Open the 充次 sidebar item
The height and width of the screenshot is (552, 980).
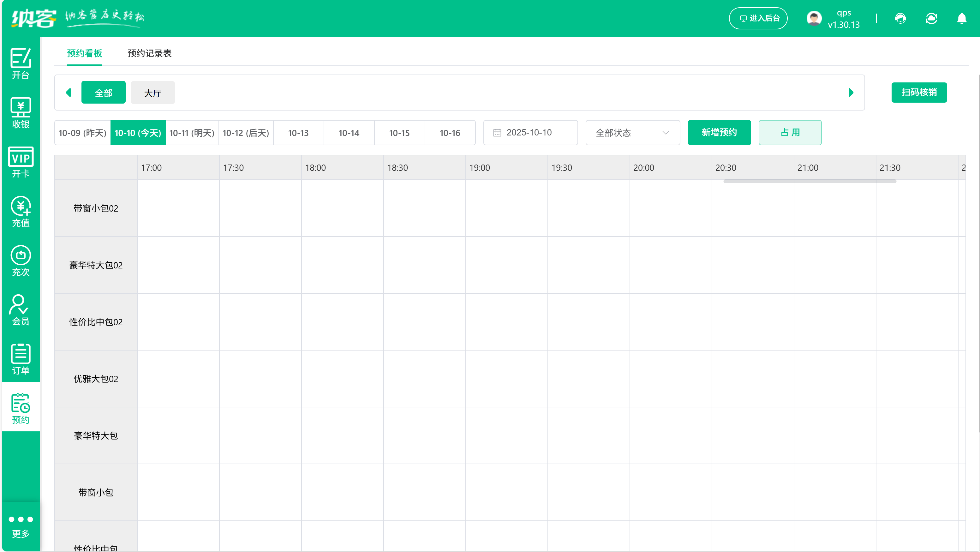pyautogui.click(x=21, y=261)
